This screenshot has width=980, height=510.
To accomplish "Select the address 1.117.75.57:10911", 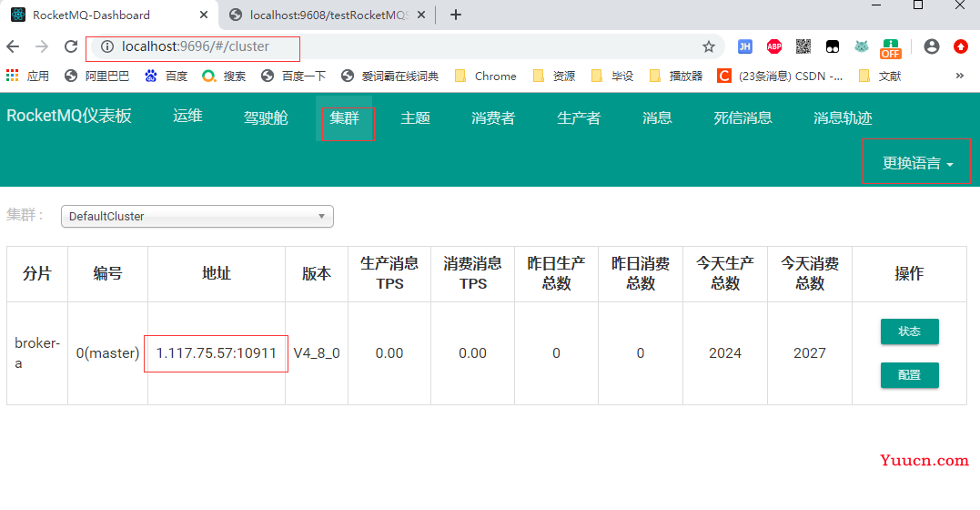I will click(216, 353).
